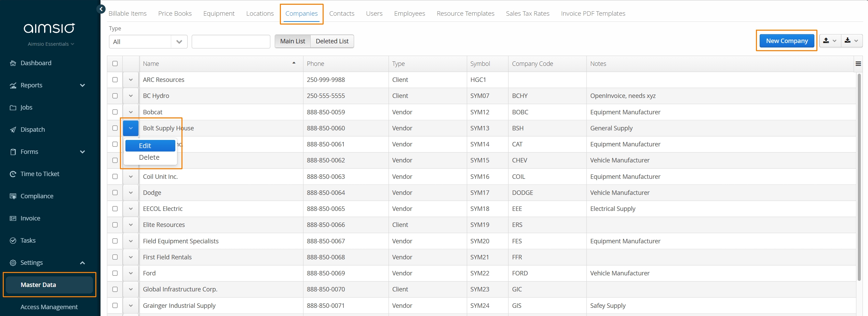868x316 pixels.
Task: Switch to the Users tab
Action: (x=374, y=13)
